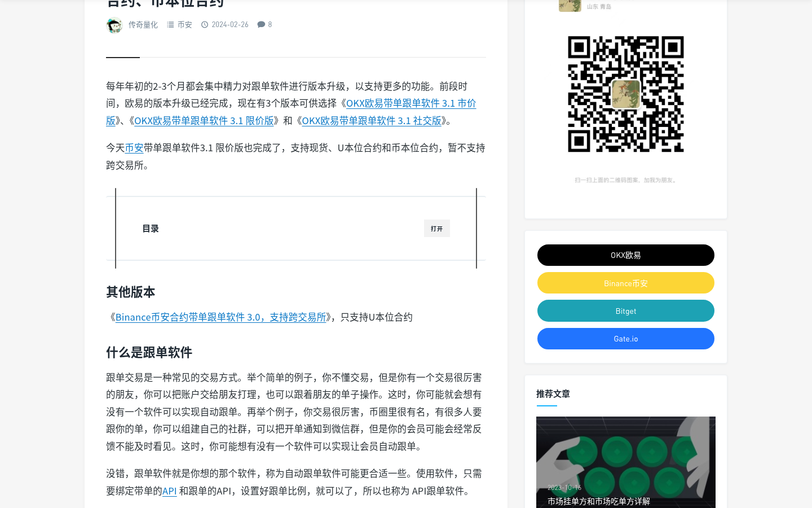Expand the table of contents with 打开
The image size is (812, 508).
coord(437,229)
